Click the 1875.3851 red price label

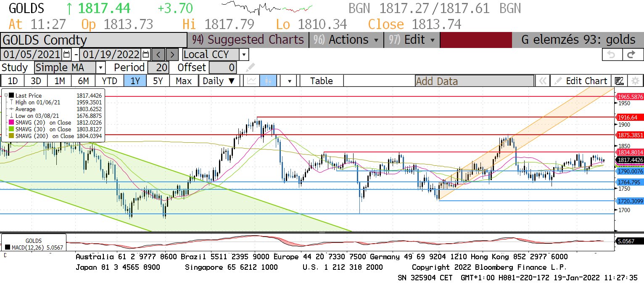tap(630, 135)
